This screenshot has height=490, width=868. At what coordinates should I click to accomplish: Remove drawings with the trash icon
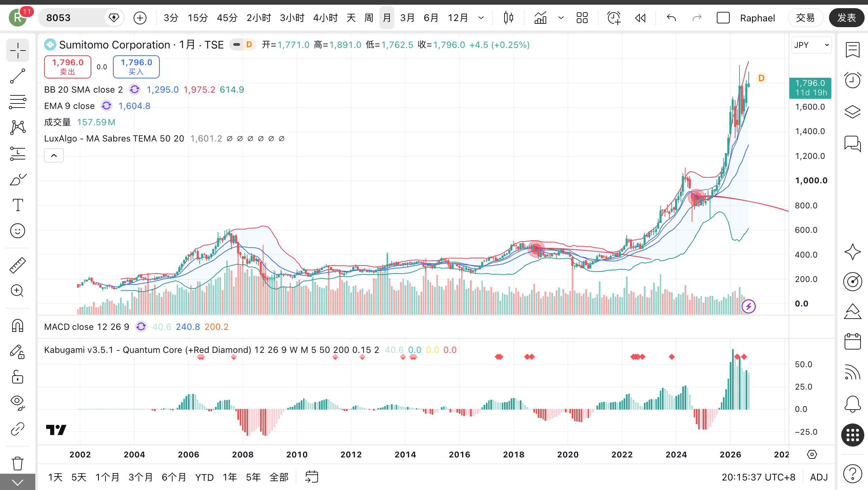[x=18, y=463]
